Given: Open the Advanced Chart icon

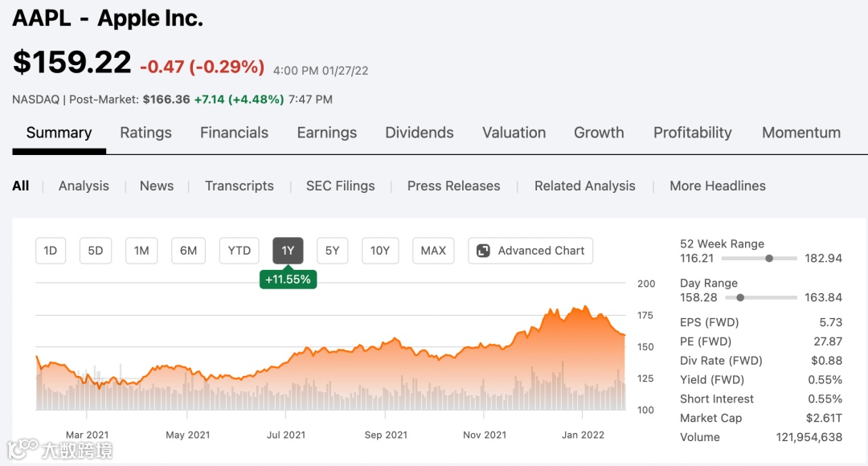Looking at the screenshot, I should (483, 251).
